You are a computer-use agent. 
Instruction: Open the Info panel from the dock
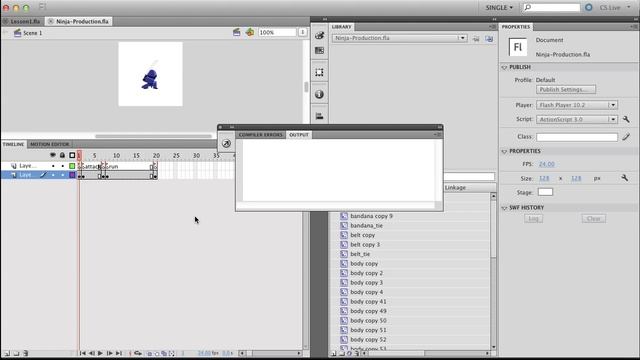click(320, 94)
